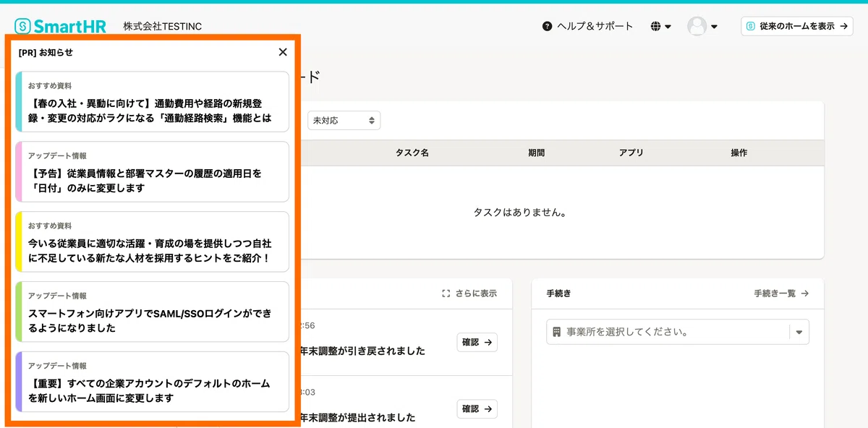The height and width of the screenshot is (428, 868).
Task: Open the 未対応 status dropdown
Action: 344,121
